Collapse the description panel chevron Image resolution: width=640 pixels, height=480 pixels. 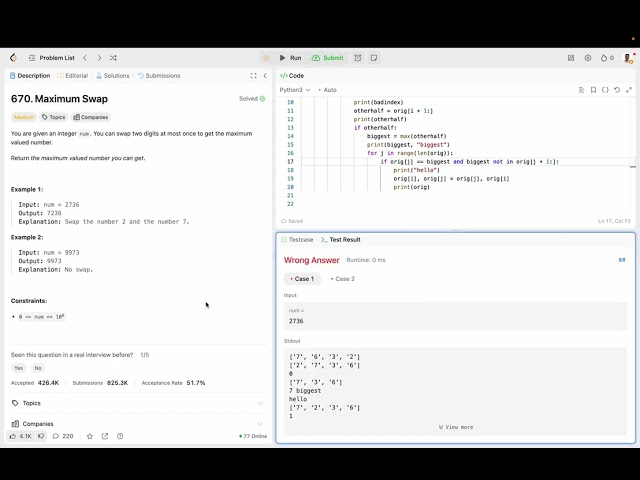pyautogui.click(x=265, y=76)
